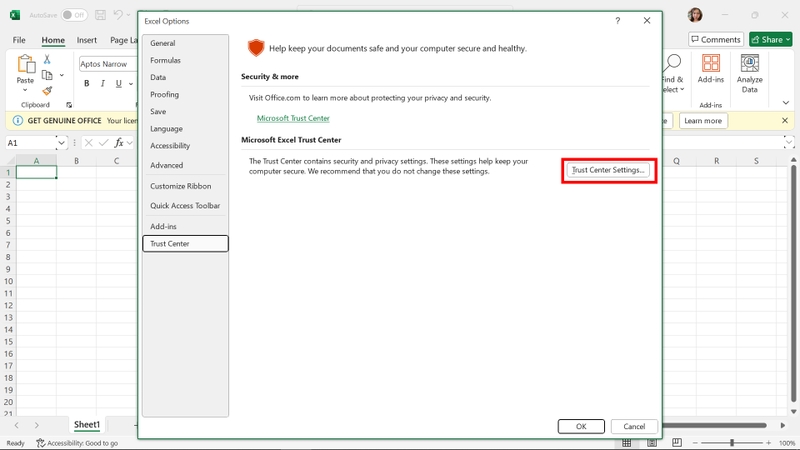Select Customize Ribbon in Excel Options

click(185, 186)
